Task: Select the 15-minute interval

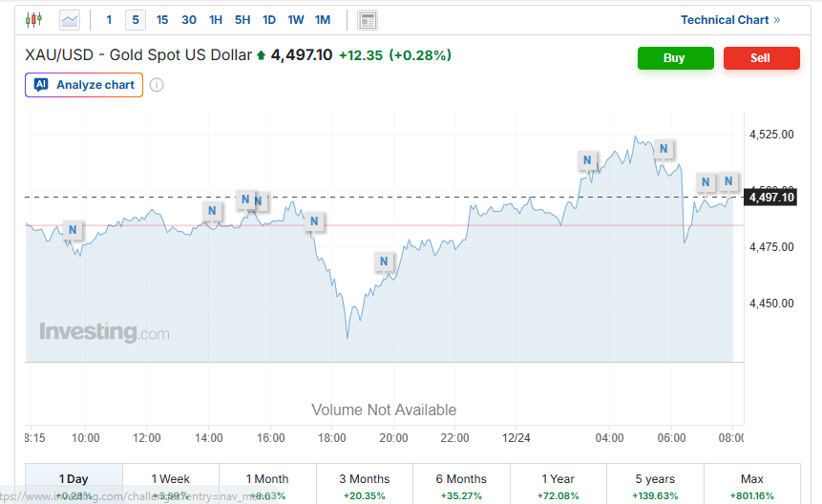Action: [x=162, y=20]
